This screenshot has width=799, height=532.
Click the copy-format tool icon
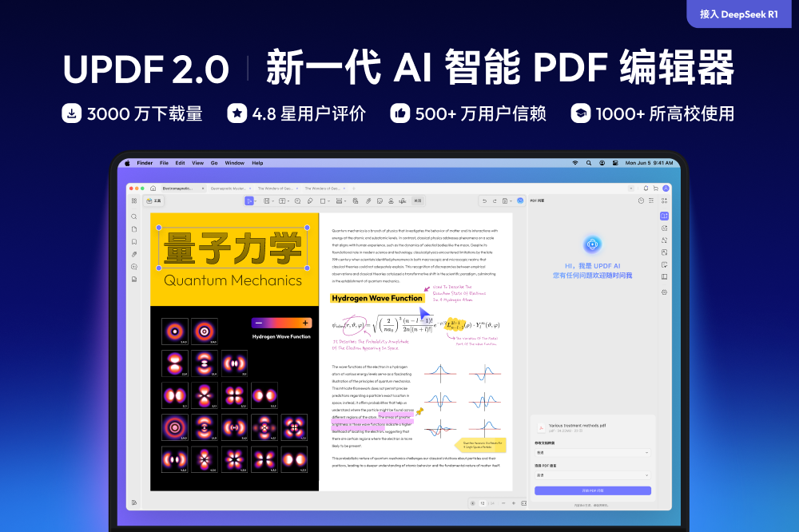point(356,200)
